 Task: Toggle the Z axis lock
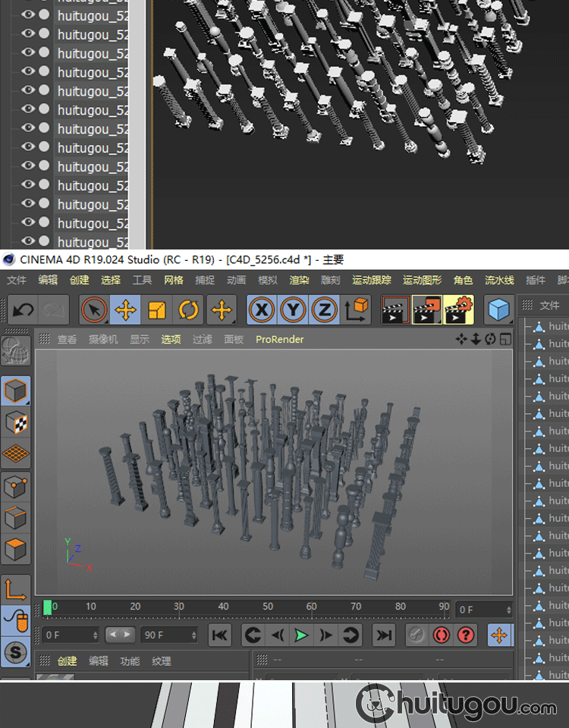pyautogui.click(x=324, y=310)
